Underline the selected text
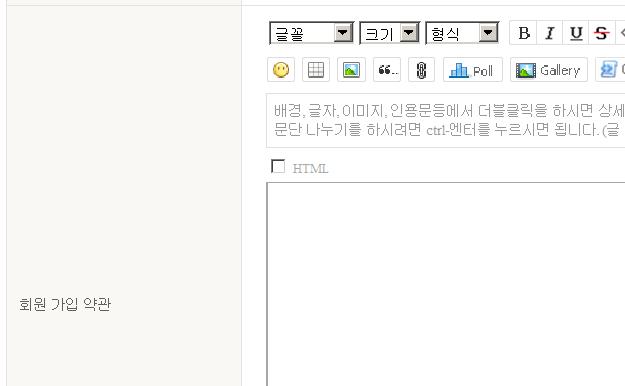This screenshot has width=625, height=386. (x=576, y=33)
